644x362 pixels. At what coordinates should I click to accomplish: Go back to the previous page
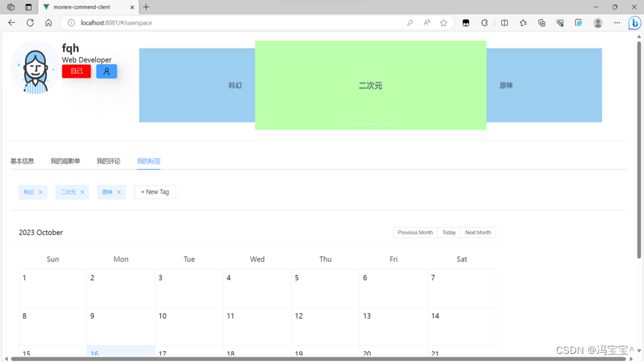[11, 23]
